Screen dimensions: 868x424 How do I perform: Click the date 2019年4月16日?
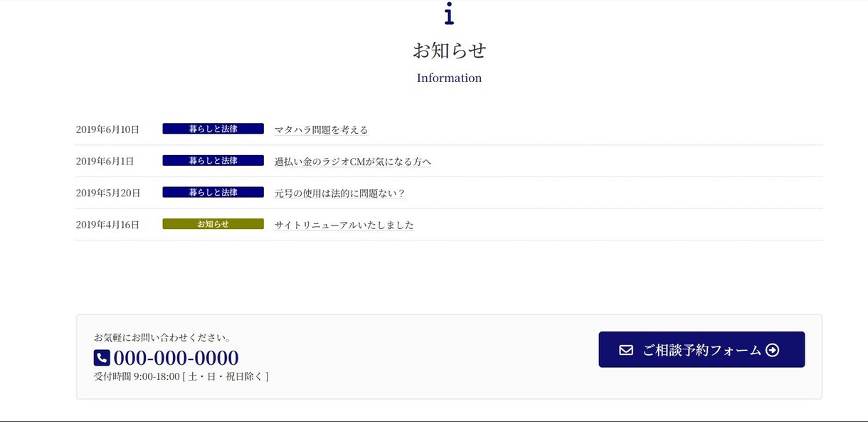(108, 225)
